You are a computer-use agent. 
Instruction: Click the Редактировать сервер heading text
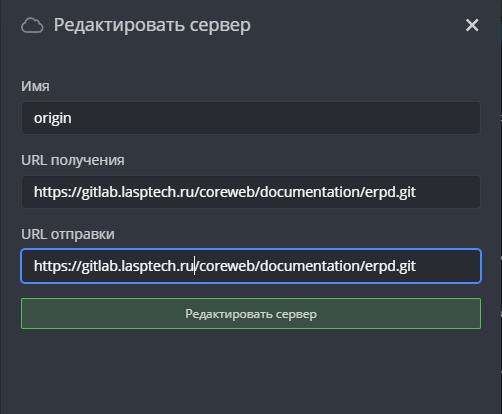[152, 25]
